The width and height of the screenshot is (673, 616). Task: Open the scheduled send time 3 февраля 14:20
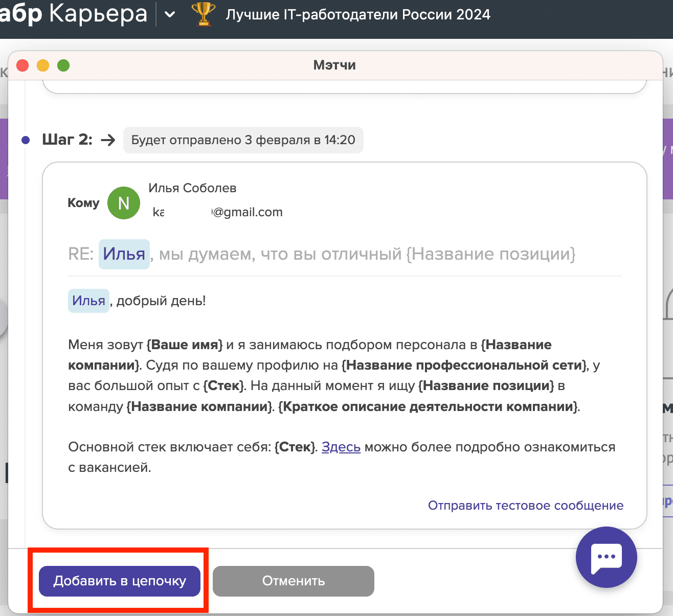pyautogui.click(x=243, y=140)
